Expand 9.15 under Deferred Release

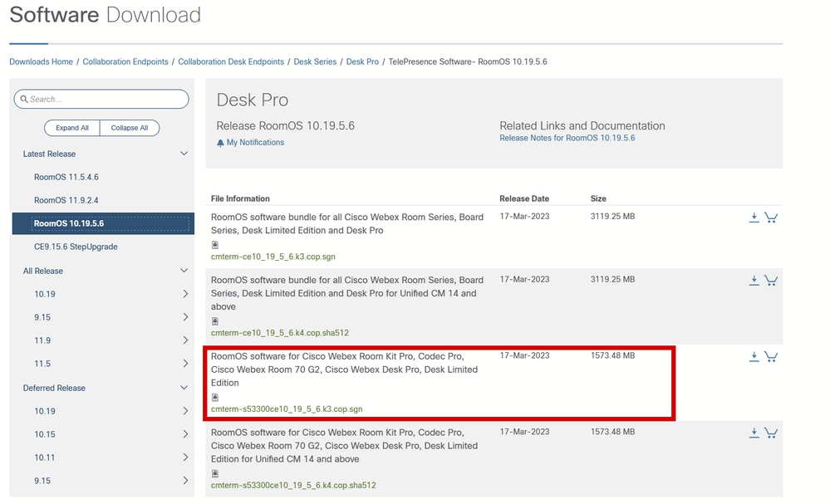pos(185,480)
